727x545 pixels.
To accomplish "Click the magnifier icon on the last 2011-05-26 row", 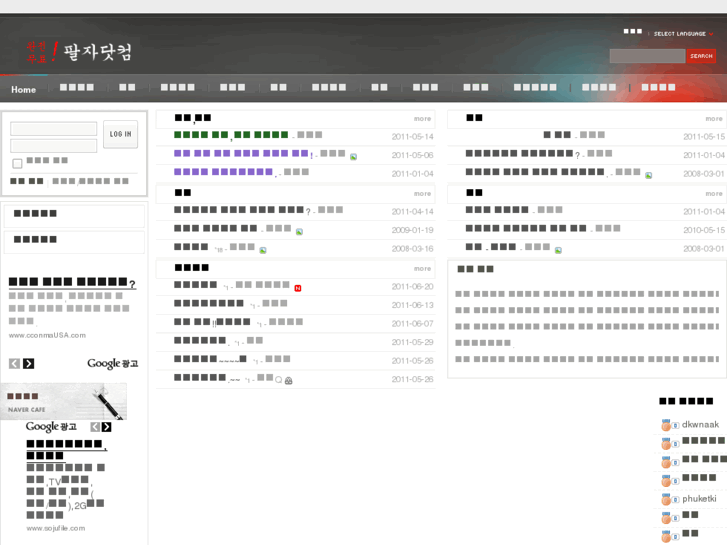I will point(278,380).
